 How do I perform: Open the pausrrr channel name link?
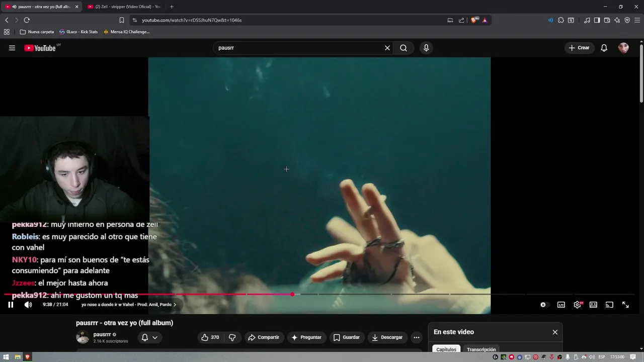click(102, 334)
